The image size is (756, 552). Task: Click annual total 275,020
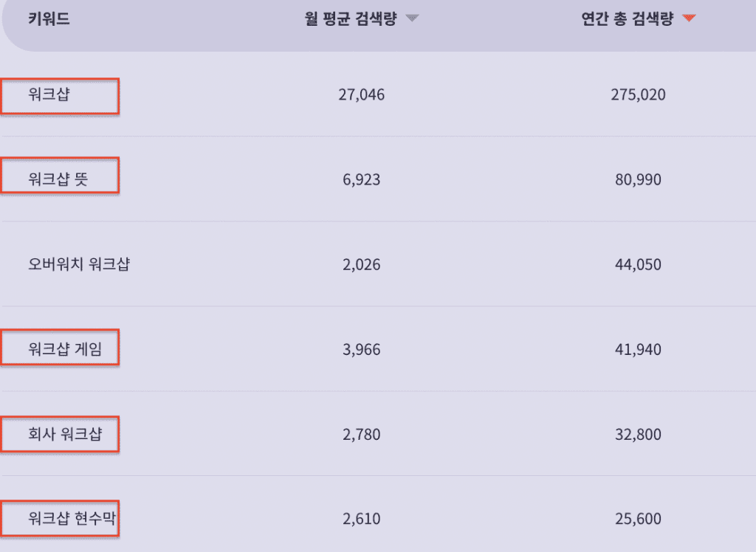[639, 94]
